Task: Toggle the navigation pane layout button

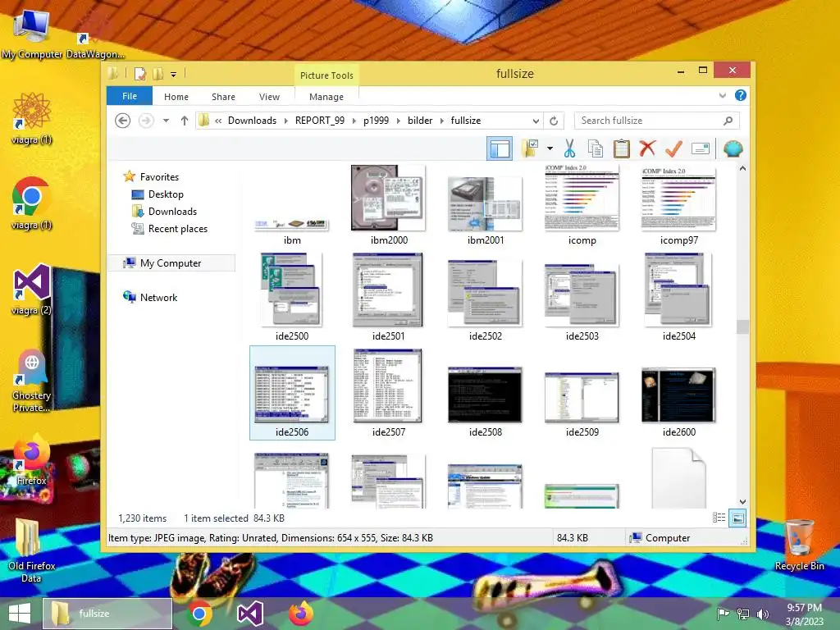Action: 500,148
